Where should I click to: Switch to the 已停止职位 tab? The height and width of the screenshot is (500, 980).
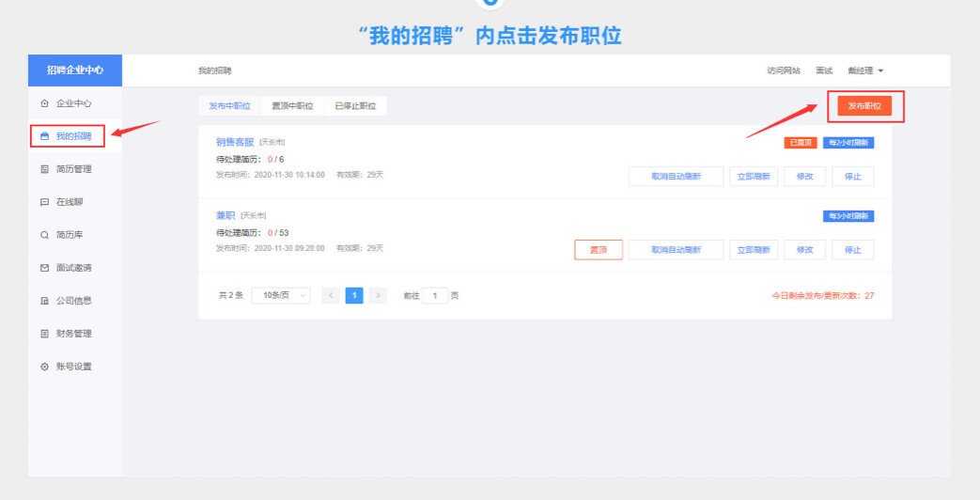click(x=355, y=106)
